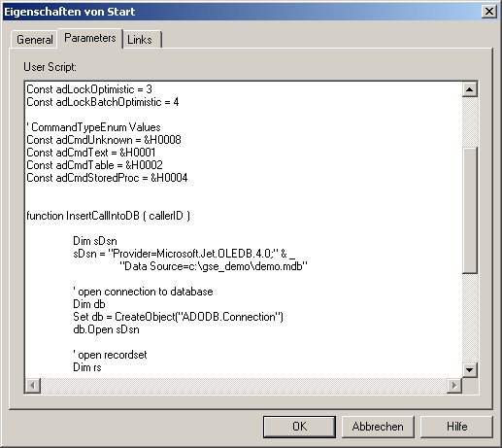Click the 'Dim rs' line
This screenshot has height=448, width=502.
click(87, 367)
